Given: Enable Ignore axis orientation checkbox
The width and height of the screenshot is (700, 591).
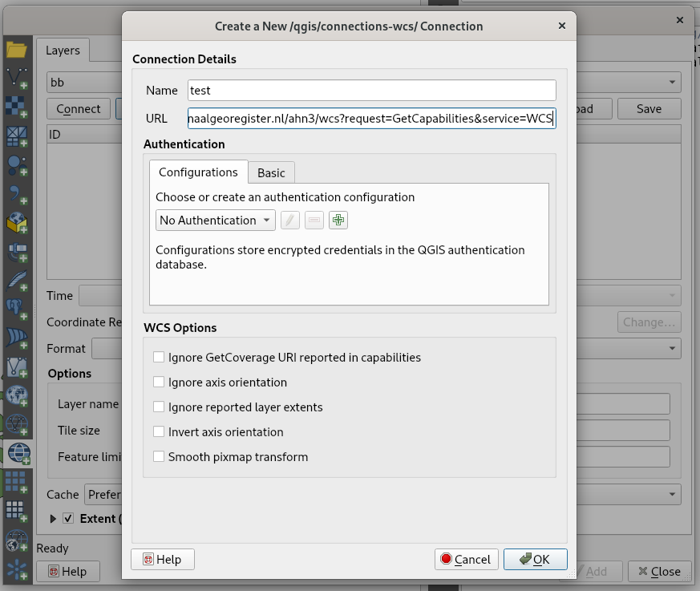Looking at the screenshot, I should [159, 382].
